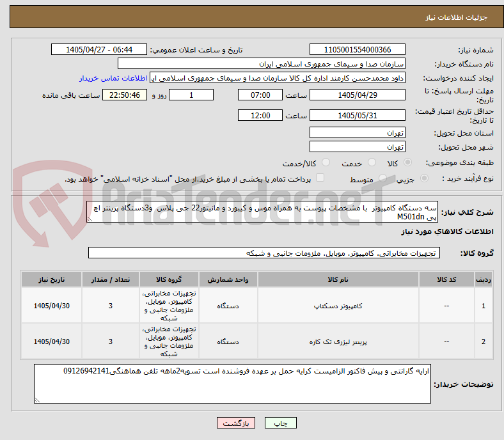Click the need date of the desktop computer row
The width and height of the screenshot is (504, 440).
click(x=51, y=306)
